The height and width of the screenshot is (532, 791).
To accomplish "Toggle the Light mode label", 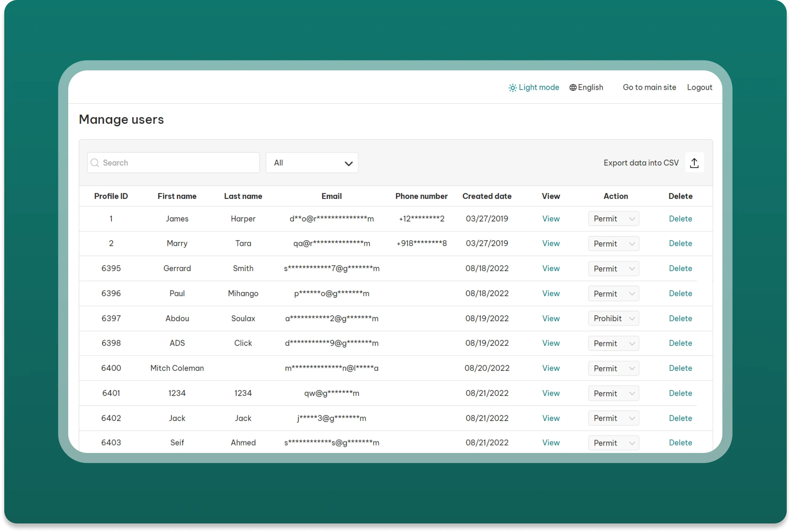I will (539, 87).
